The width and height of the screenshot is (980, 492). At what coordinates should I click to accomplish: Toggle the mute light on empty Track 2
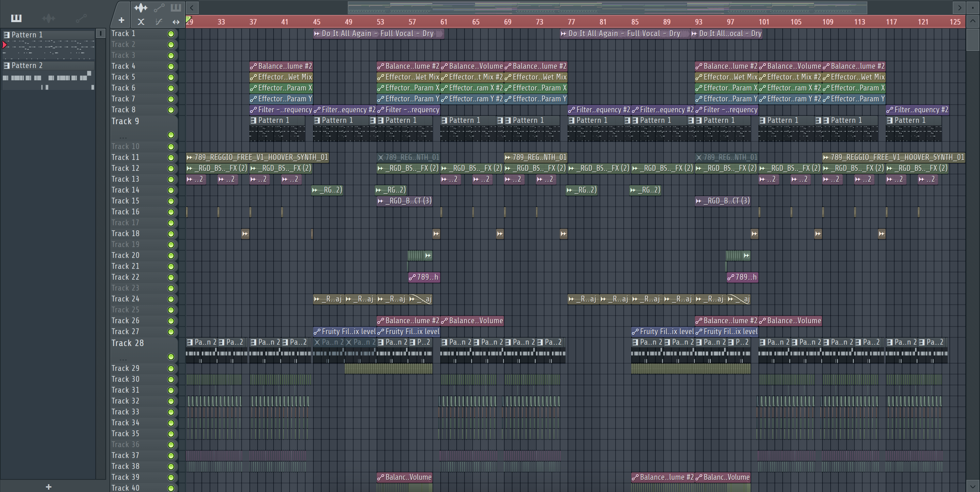(x=171, y=45)
